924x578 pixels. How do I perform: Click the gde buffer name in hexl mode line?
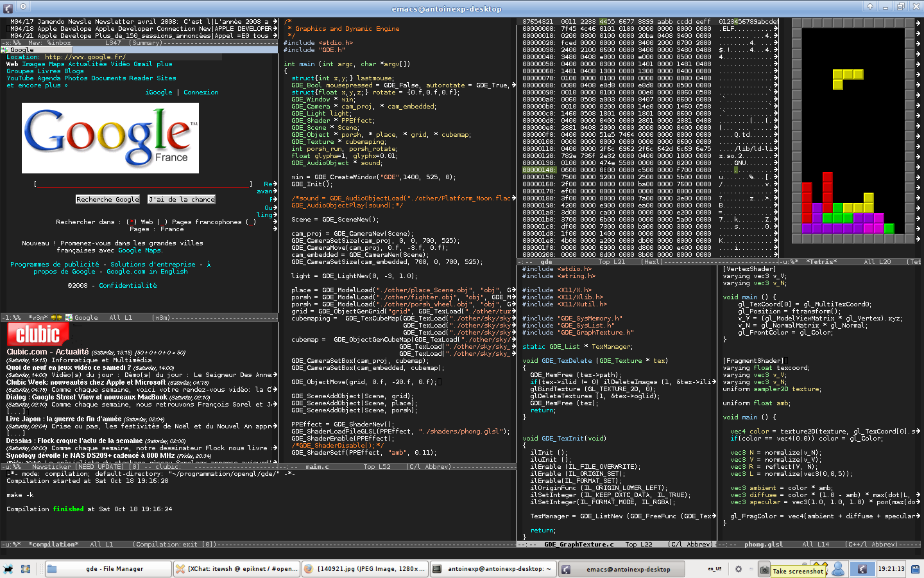546,262
